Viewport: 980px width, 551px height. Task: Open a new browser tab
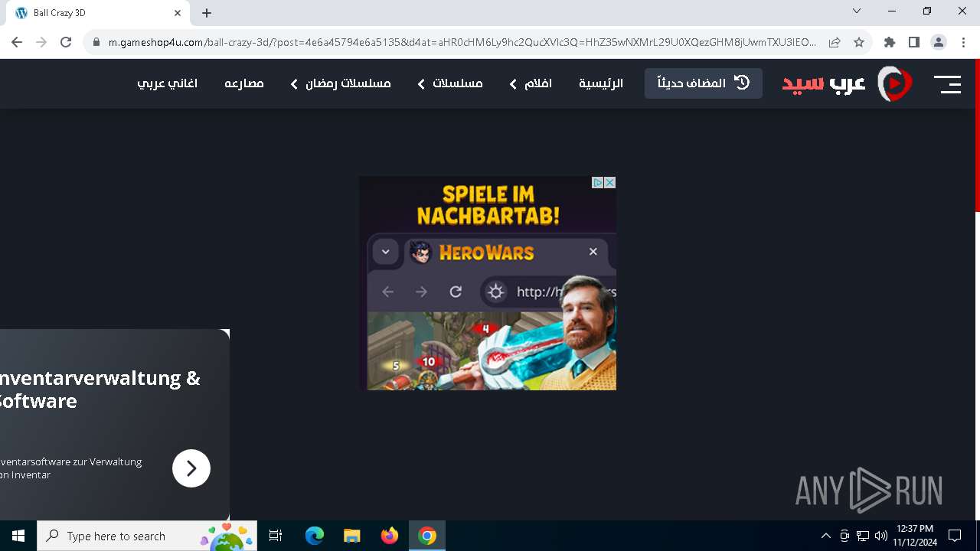click(x=207, y=13)
